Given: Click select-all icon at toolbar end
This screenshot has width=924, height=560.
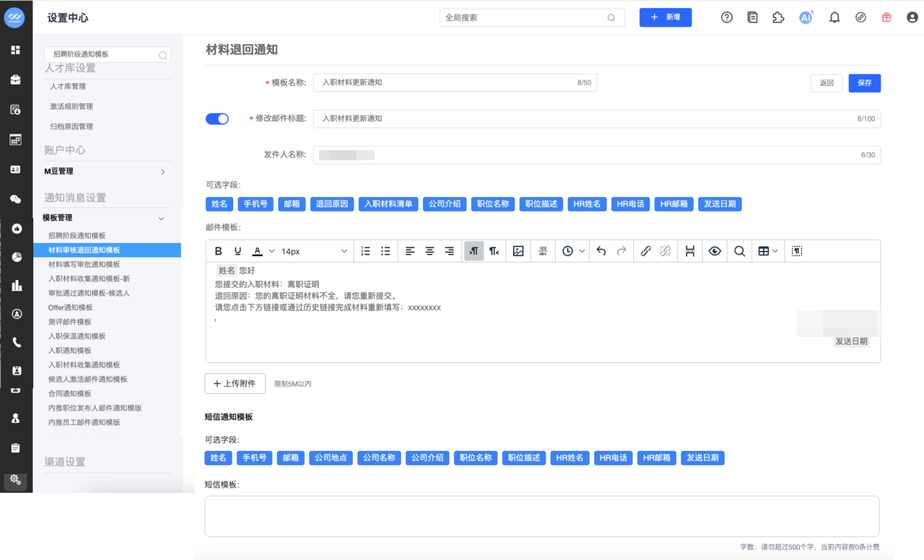Looking at the screenshot, I should coord(797,251).
